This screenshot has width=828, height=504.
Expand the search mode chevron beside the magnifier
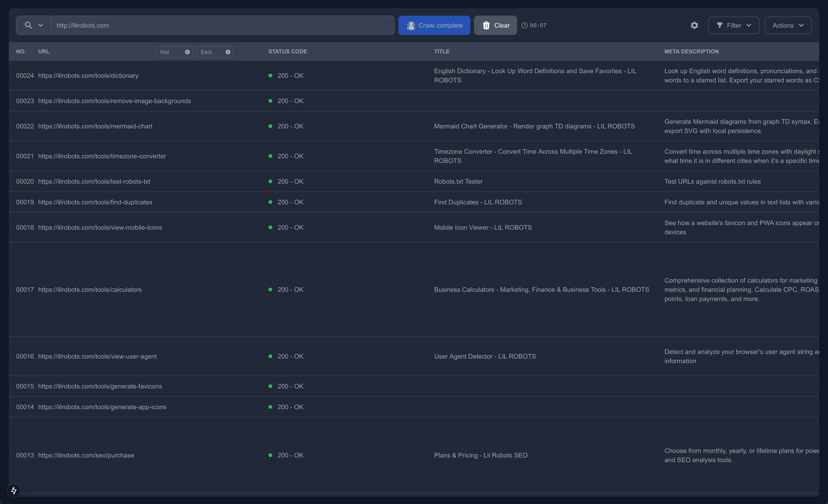coord(40,25)
